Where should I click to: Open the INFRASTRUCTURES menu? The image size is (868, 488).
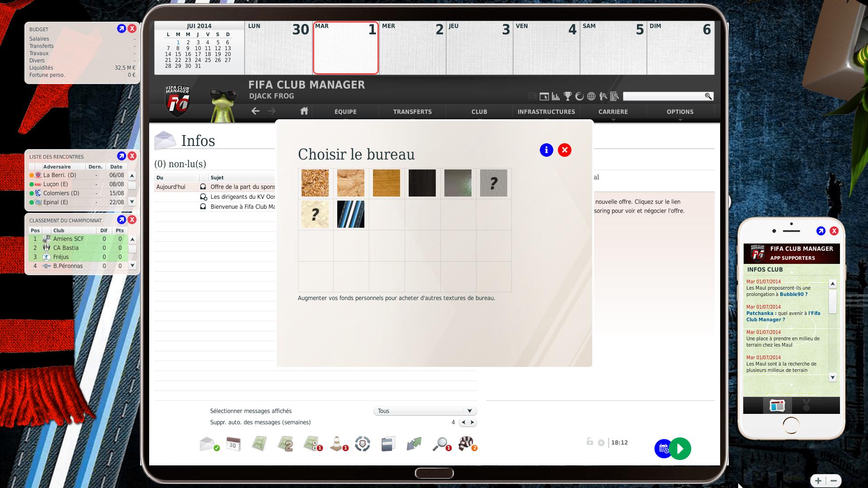click(546, 112)
